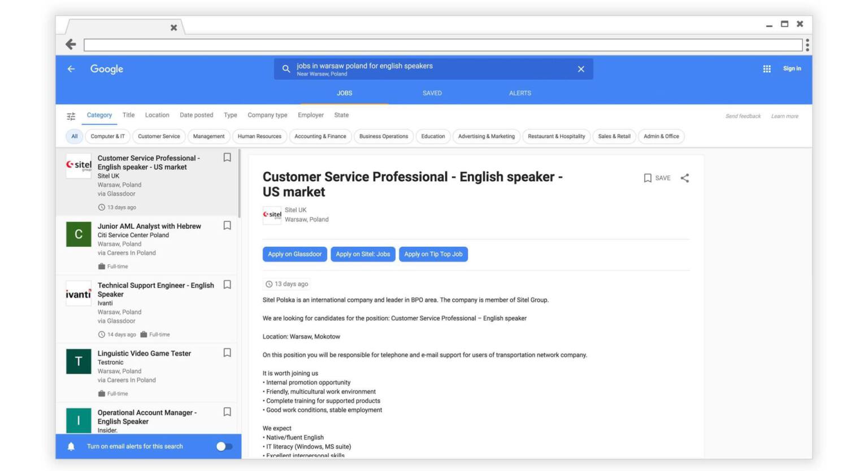Filter by Customer Service category
868x471 pixels.
pyautogui.click(x=159, y=136)
